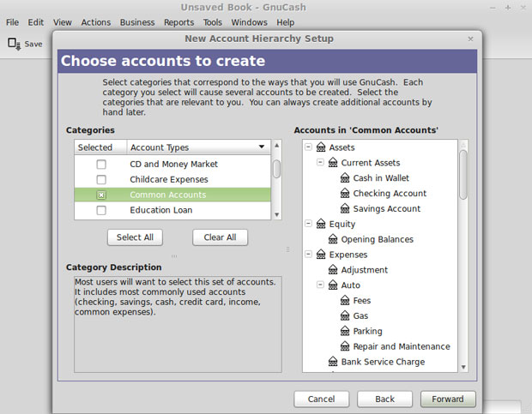The height and width of the screenshot is (414, 532).
Task: Tick the Education Loan checkbox
Action: click(101, 210)
